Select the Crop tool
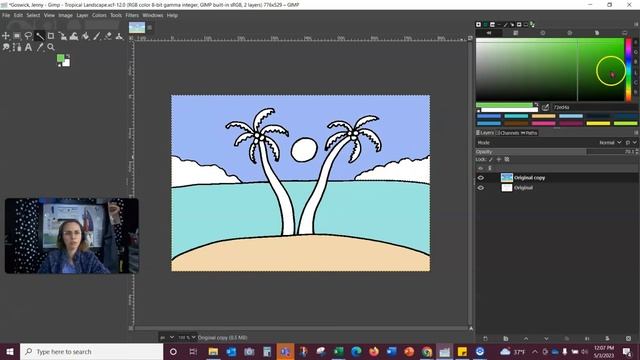This screenshot has width=640, height=360. [x=51, y=36]
